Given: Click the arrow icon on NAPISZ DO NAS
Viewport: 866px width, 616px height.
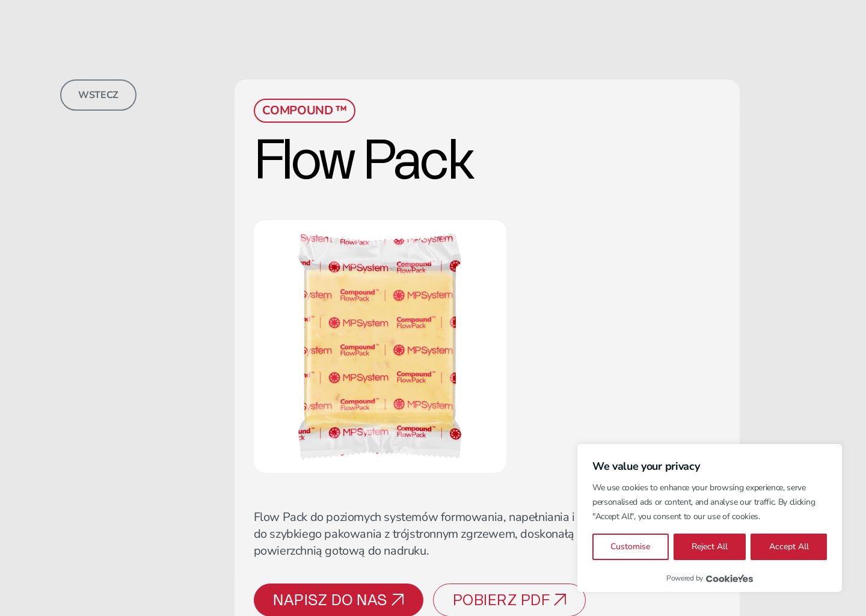Looking at the screenshot, I should point(398,599).
